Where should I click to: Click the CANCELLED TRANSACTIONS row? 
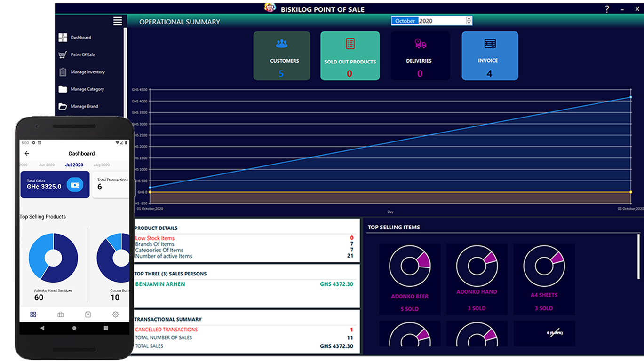click(x=245, y=330)
